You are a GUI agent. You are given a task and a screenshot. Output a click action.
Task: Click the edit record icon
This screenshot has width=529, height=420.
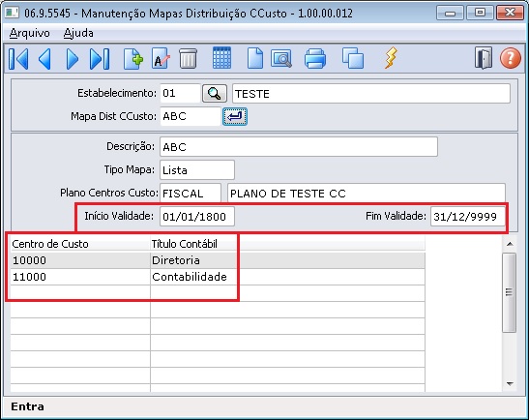161,59
